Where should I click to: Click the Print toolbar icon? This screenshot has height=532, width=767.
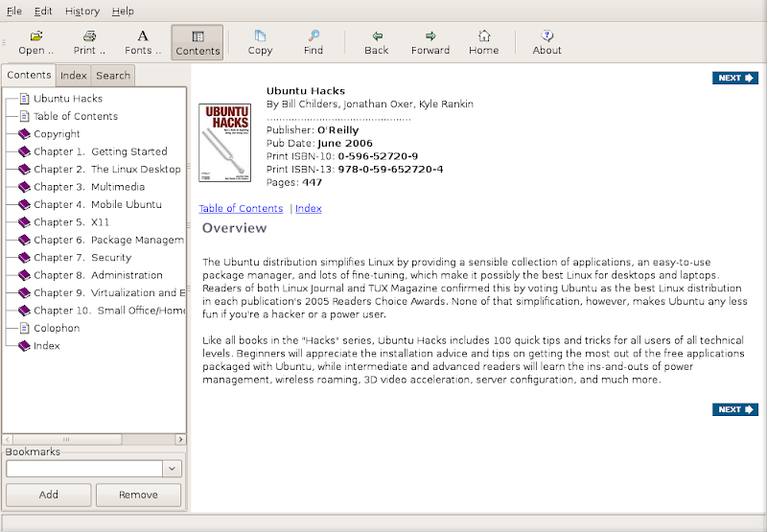click(x=89, y=36)
